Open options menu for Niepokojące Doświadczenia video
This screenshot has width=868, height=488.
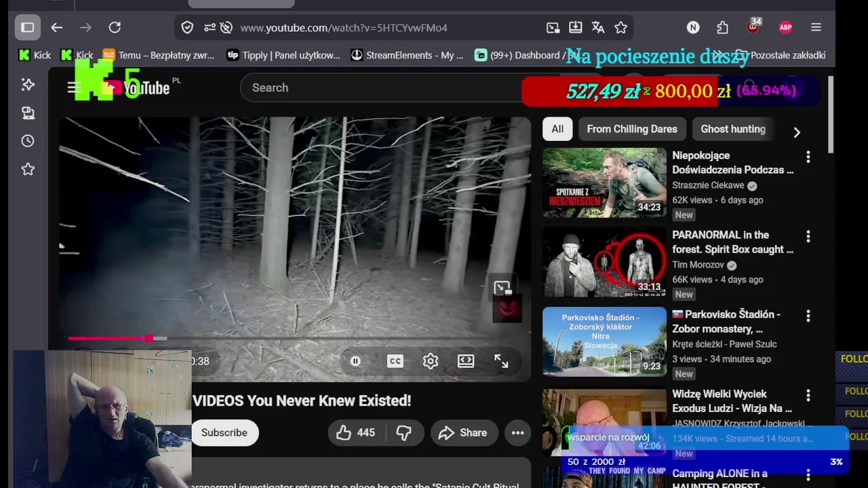tap(808, 157)
